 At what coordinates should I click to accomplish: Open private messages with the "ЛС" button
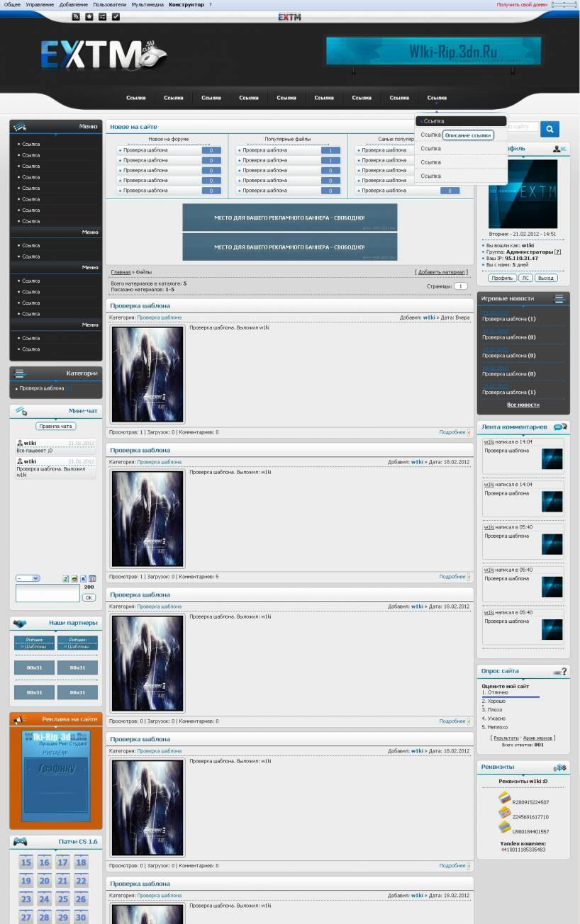525,278
